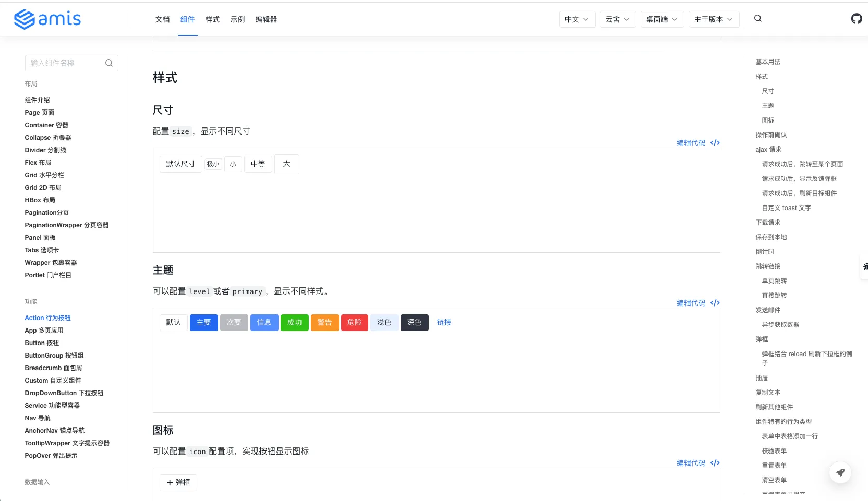Click the plus-icon 弹框 button in the demo
Image resolution: width=868 pixels, height=501 pixels.
pyautogui.click(x=178, y=482)
